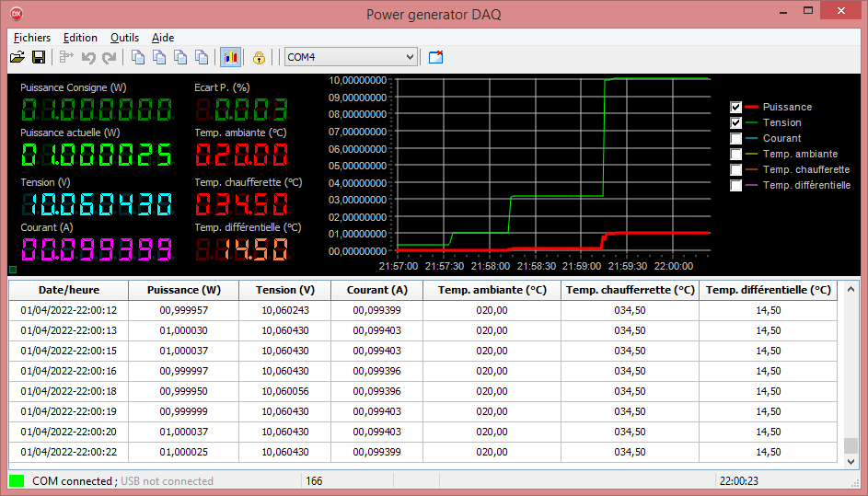Open the Fichiers menu
This screenshot has height=496, width=868.
coord(32,38)
